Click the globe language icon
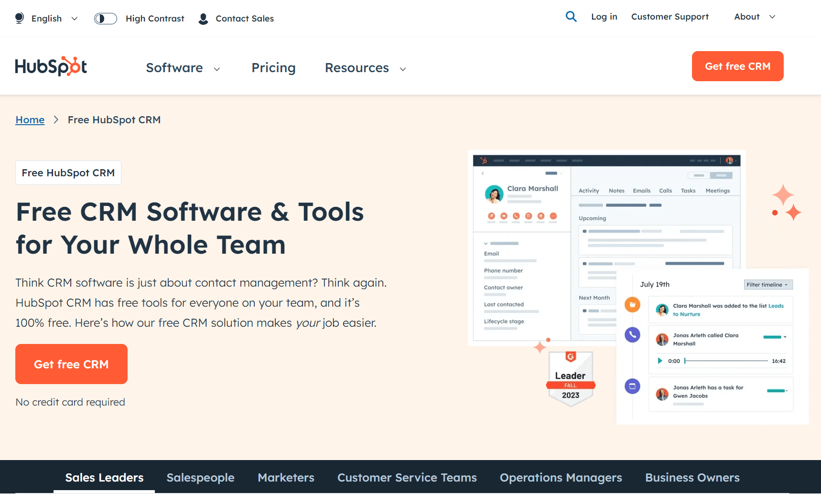Viewport: 821px width, 504px height. pyautogui.click(x=20, y=18)
